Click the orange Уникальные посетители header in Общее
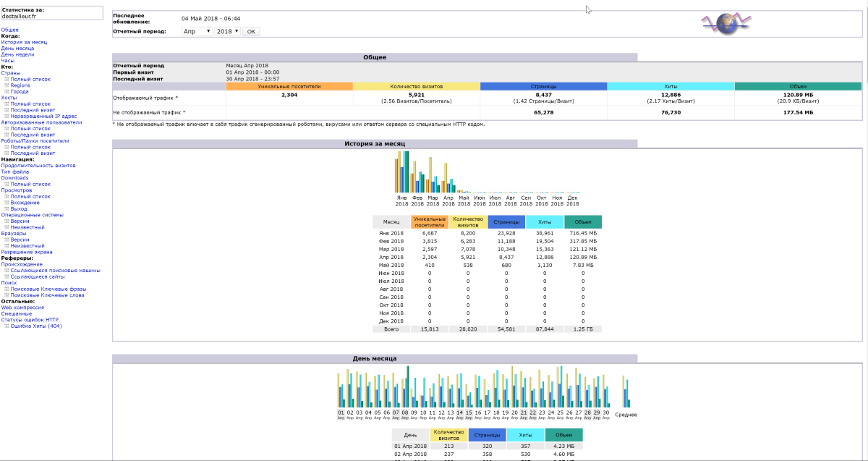Image resolution: width=868 pixels, height=461 pixels. click(289, 87)
